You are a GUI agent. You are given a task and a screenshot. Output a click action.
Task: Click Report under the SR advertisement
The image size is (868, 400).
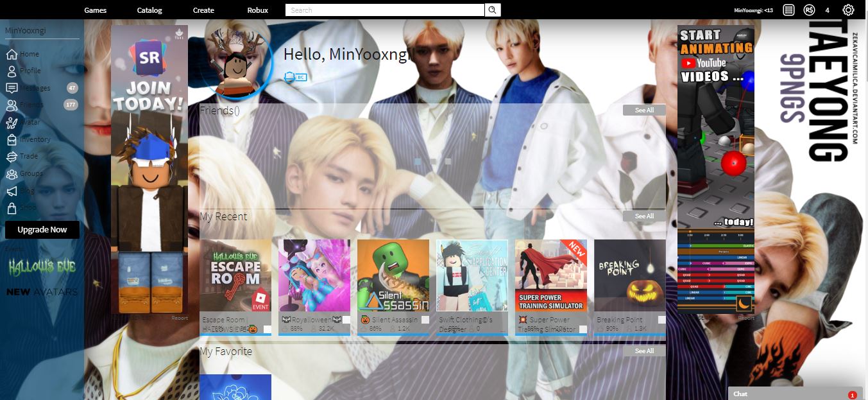click(x=180, y=318)
